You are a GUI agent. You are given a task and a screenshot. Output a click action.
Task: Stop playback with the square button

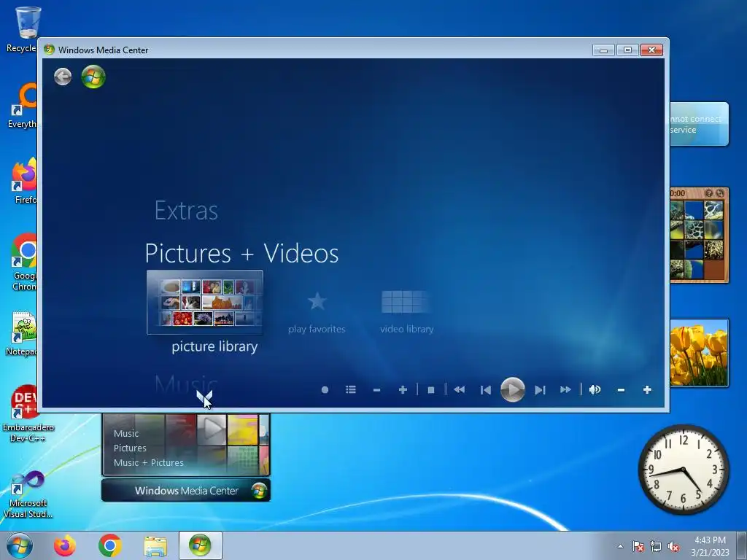click(431, 390)
